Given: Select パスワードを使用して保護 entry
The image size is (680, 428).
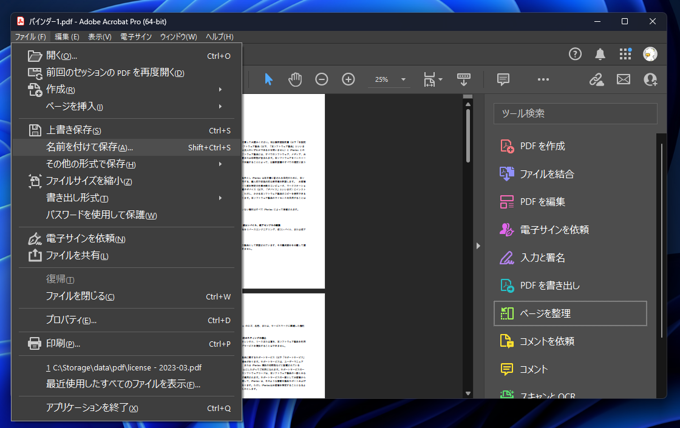Looking at the screenshot, I should (127, 215).
